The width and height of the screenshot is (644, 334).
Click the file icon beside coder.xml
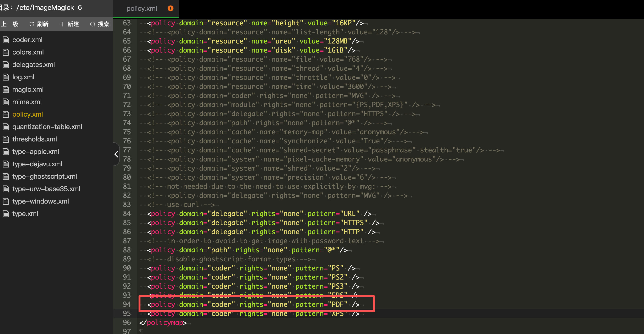point(6,40)
